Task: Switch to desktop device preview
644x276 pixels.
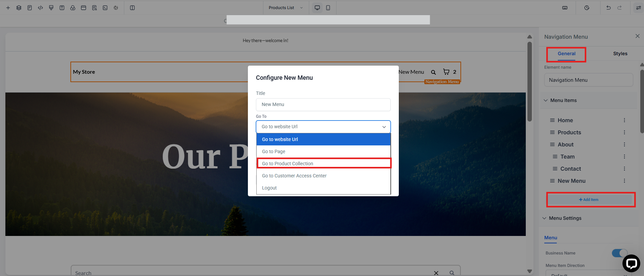Action: [317, 8]
